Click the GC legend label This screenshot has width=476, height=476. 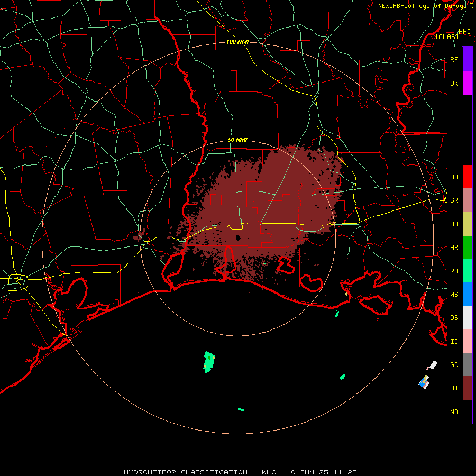click(x=454, y=364)
